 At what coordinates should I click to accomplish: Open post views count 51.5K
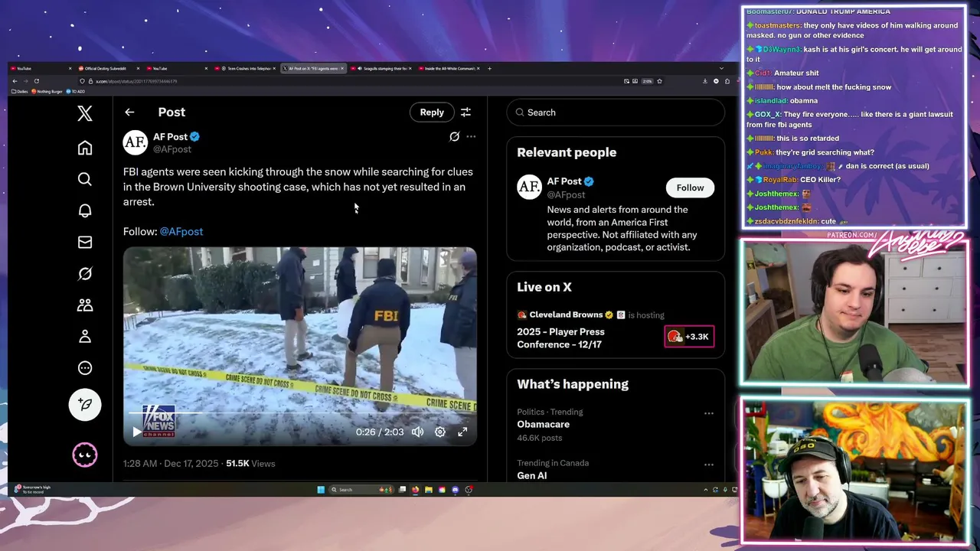coord(250,464)
